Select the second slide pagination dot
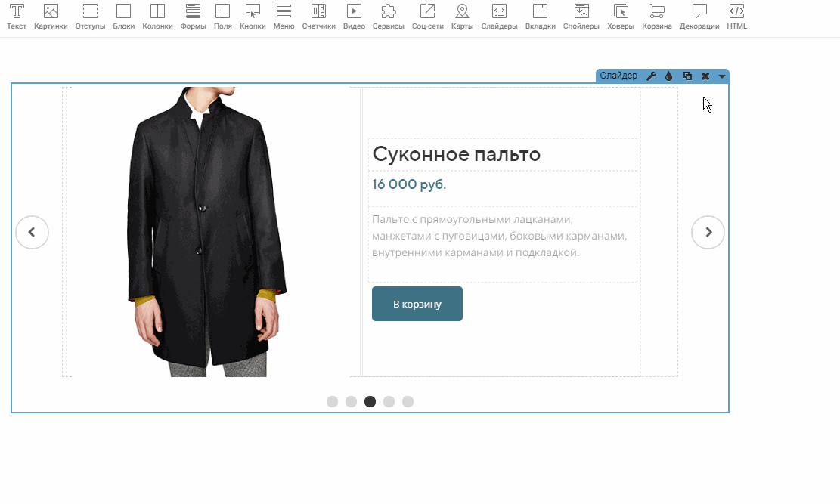Viewport: 840px width, 504px height. (x=351, y=401)
